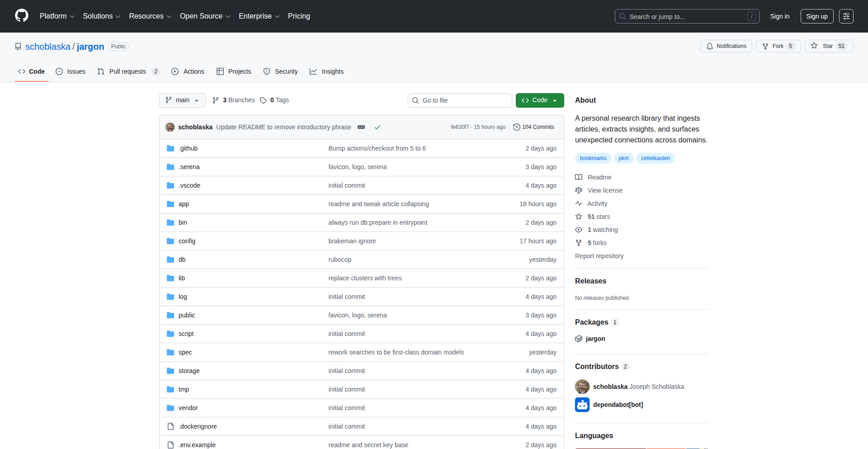The width and height of the screenshot is (868, 449).
Task: Open the 0 Tags link
Action: (x=275, y=100)
